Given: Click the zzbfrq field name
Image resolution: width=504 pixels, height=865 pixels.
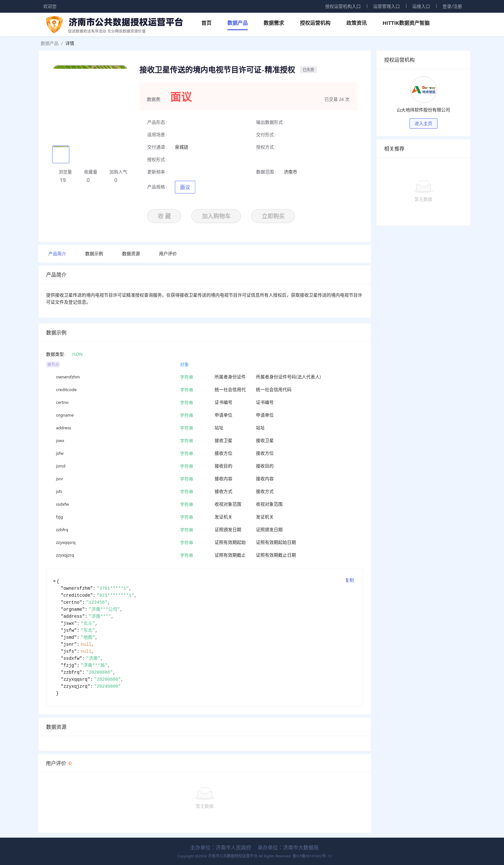Looking at the screenshot, I should (62, 530).
